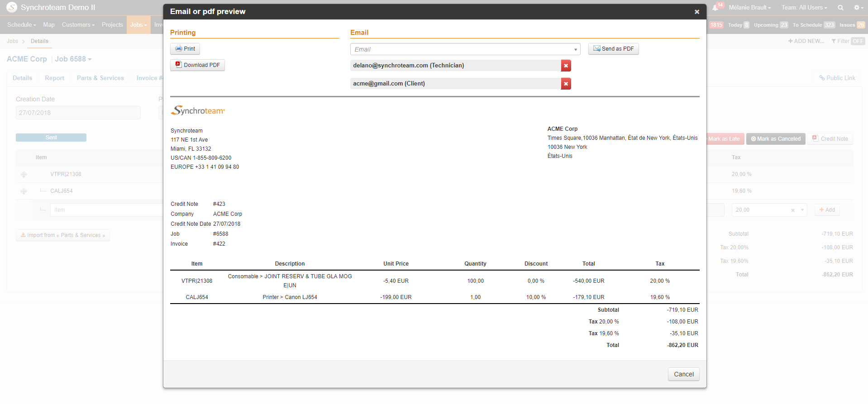Open the Issues counter
Image resolution: width=868 pixels, height=404 pixels.
(x=852, y=25)
